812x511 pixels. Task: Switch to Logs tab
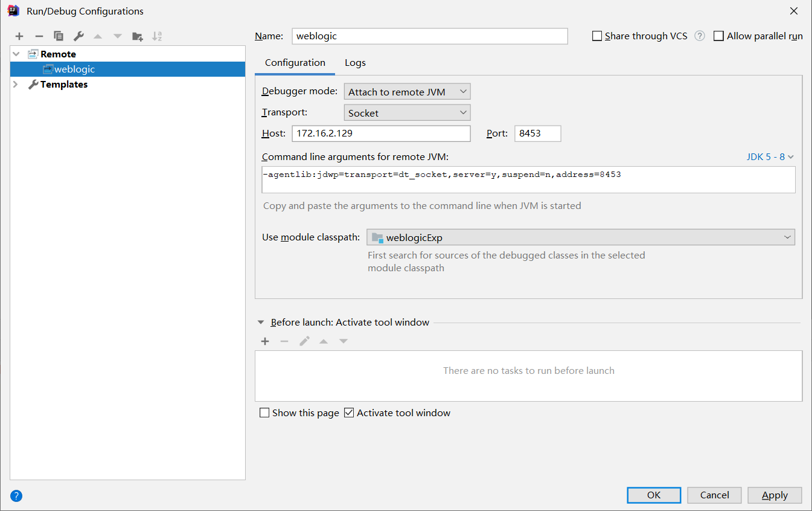click(356, 63)
